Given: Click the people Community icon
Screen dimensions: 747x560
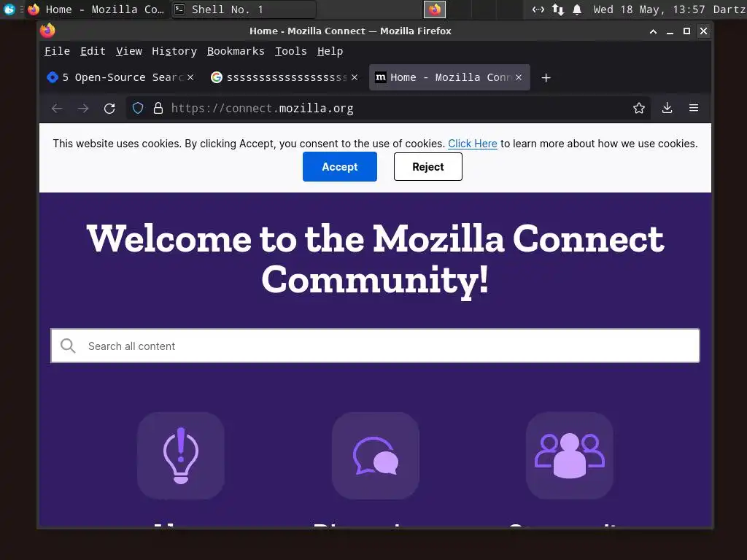Looking at the screenshot, I should 570,456.
